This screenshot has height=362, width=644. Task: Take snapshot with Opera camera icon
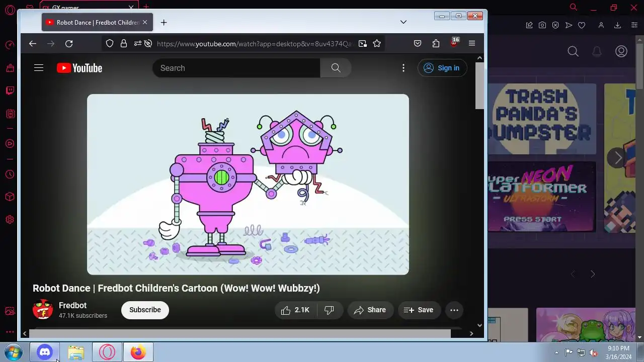[542, 25]
